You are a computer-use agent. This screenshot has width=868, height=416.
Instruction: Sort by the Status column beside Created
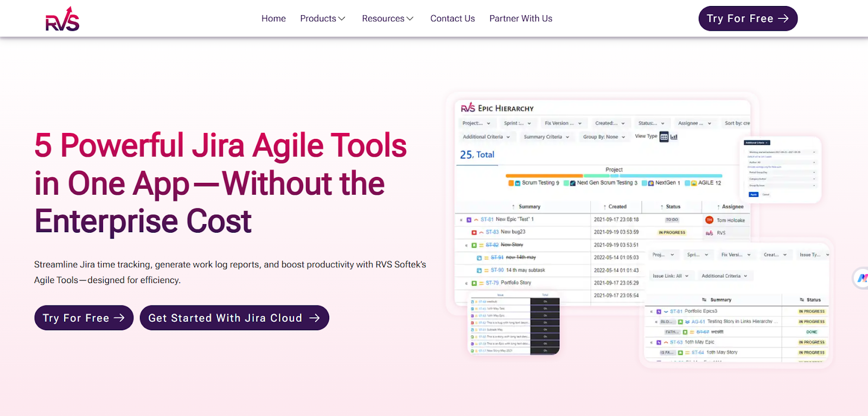pos(671,207)
